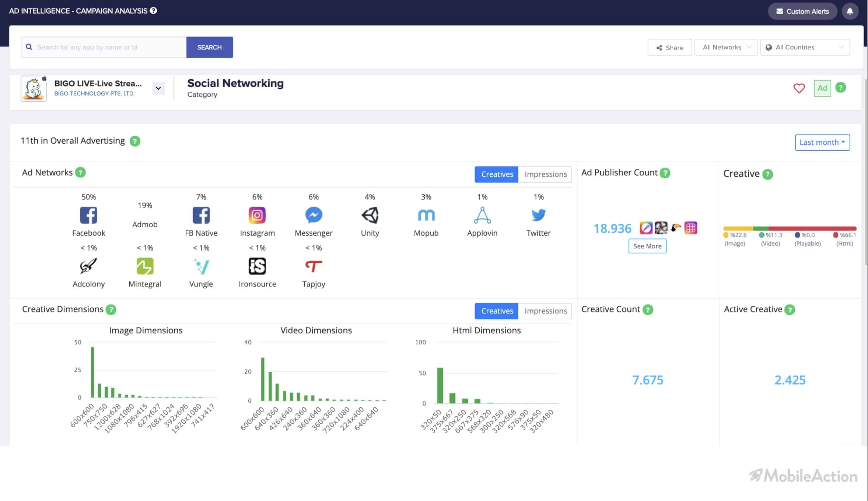Click the Tapjoy network icon
Image resolution: width=868 pixels, height=501 pixels.
click(314, 266)
